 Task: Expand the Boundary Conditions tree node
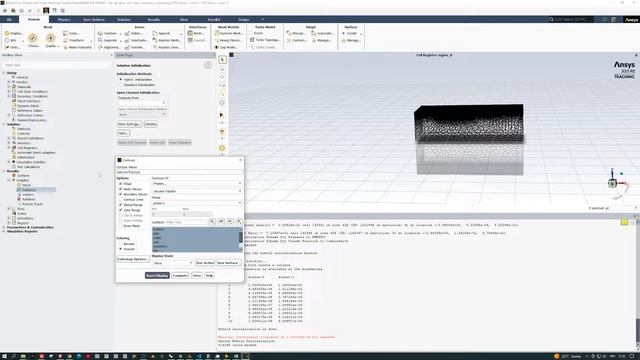(9, 96)
